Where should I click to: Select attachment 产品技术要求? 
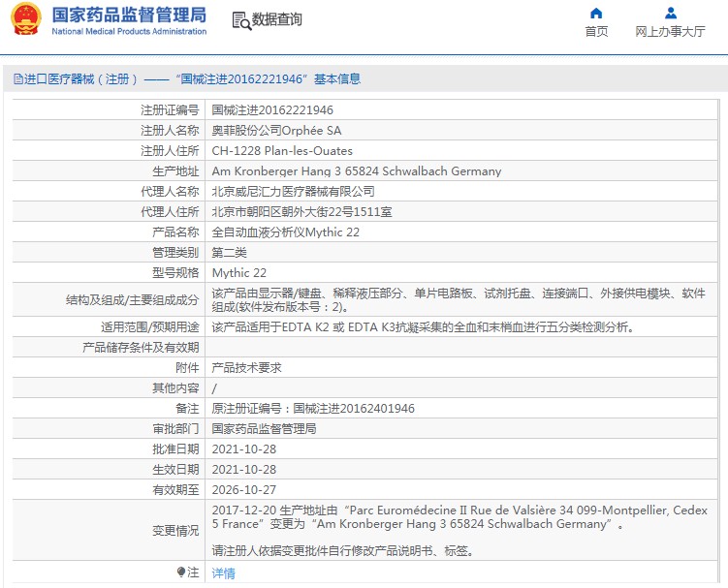(x=246, y=368)
